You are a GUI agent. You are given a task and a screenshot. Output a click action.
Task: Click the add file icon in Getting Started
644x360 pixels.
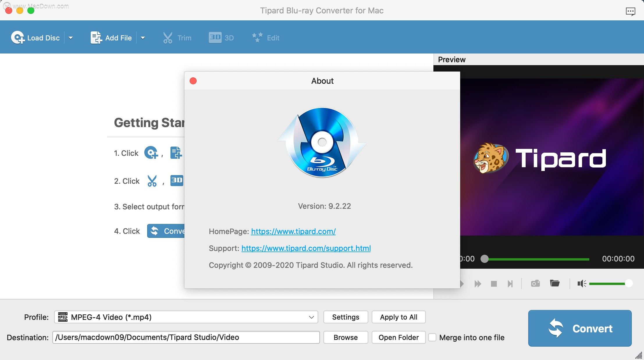coord(176,153)
